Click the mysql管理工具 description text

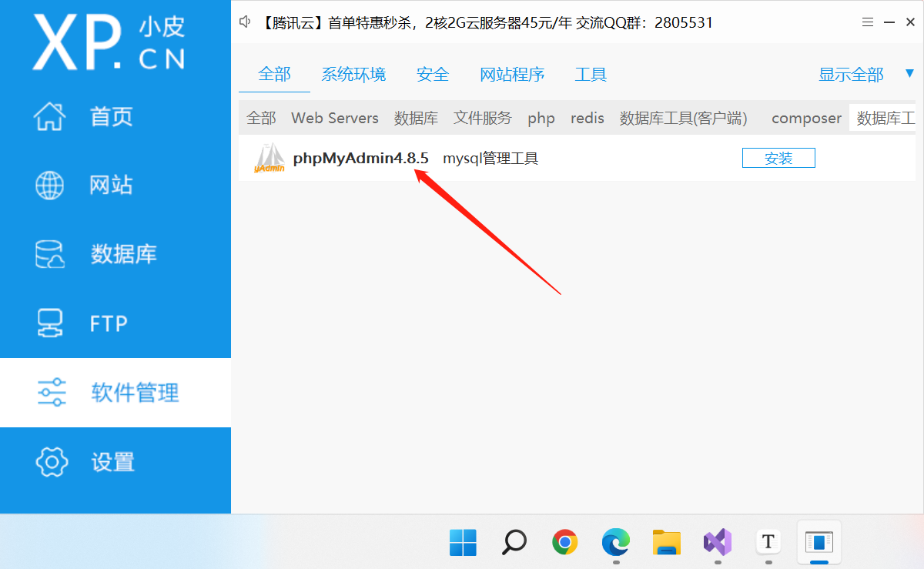(490, 159)
